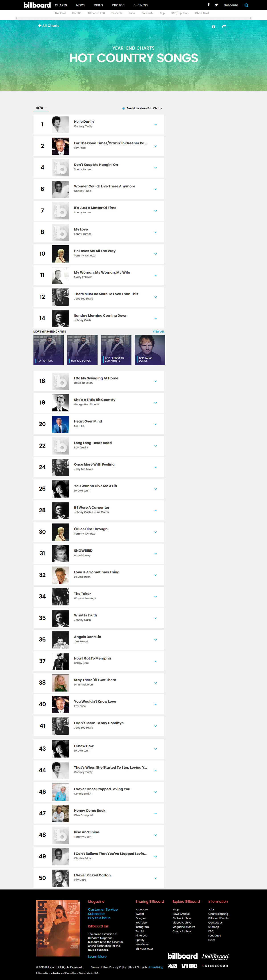Click the Subscribe button in header
The width and height of the screenshot is (267, 980).
pos(231,5)
